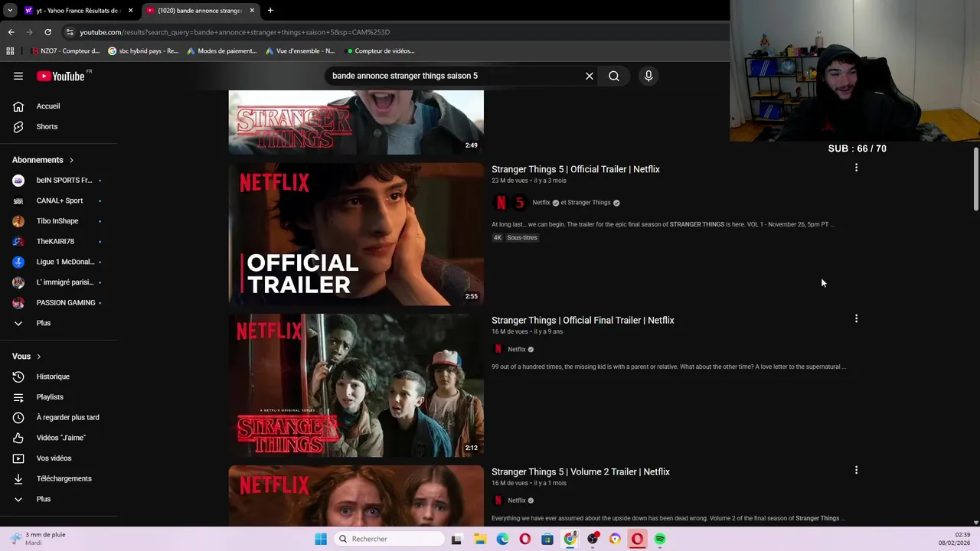Expand the Vous section chevron
This screenshot has height=551, width=980.
(x=38, y=357)
